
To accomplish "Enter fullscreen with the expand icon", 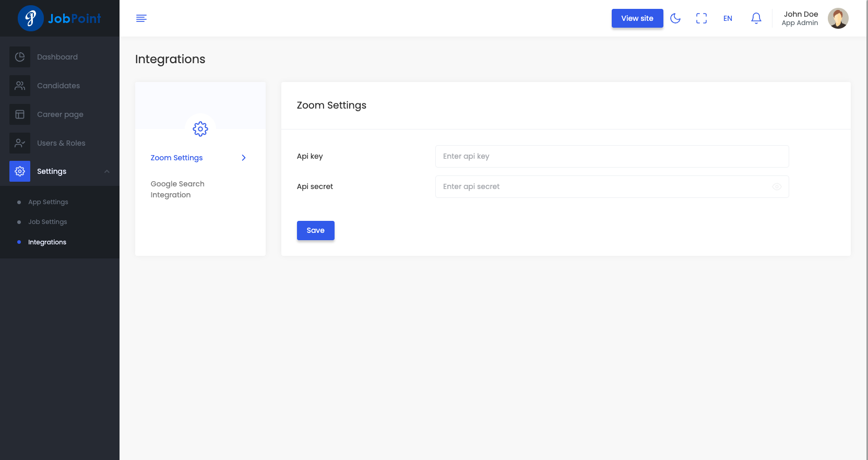I will pyautogui.click(x=701, y=18).
